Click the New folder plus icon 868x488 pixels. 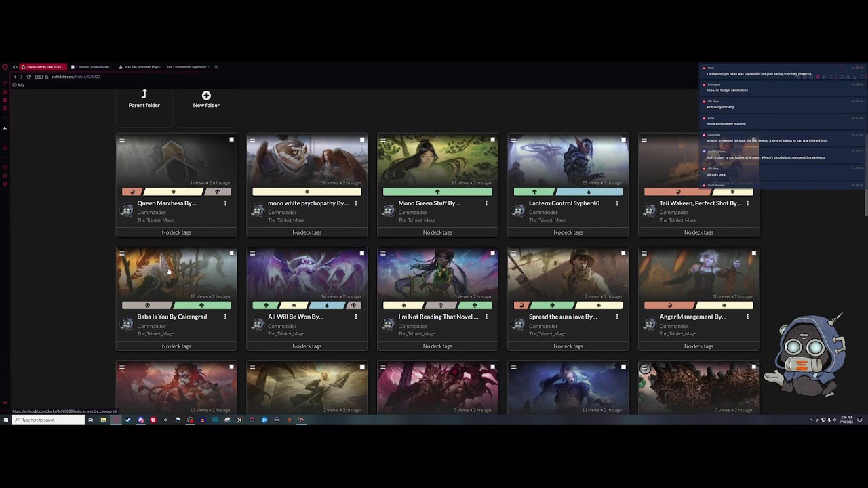[206, 96]
